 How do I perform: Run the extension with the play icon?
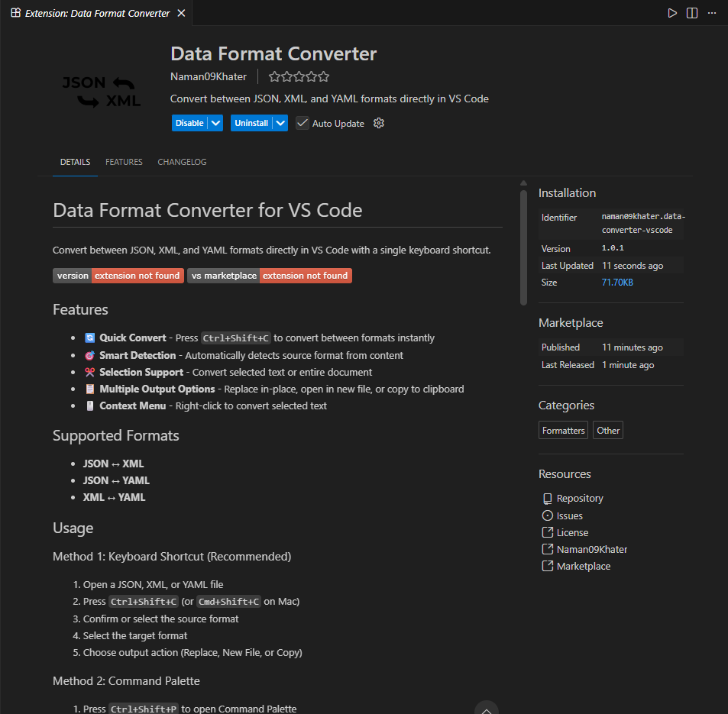672,13
